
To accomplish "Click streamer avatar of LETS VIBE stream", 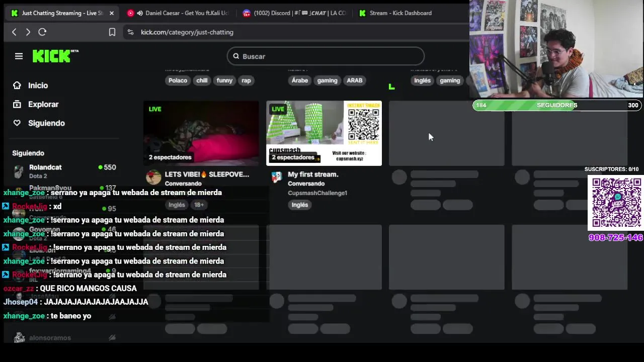I will click(153, 177).
